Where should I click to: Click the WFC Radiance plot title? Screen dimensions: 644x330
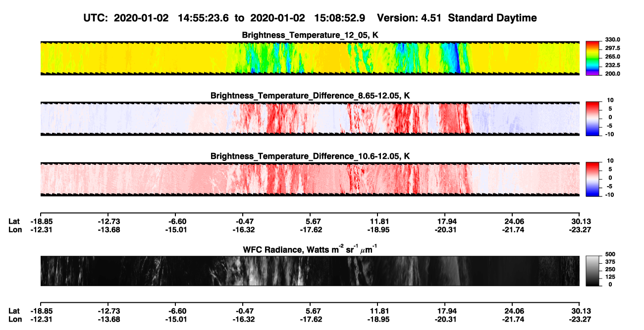pos(310,249)
